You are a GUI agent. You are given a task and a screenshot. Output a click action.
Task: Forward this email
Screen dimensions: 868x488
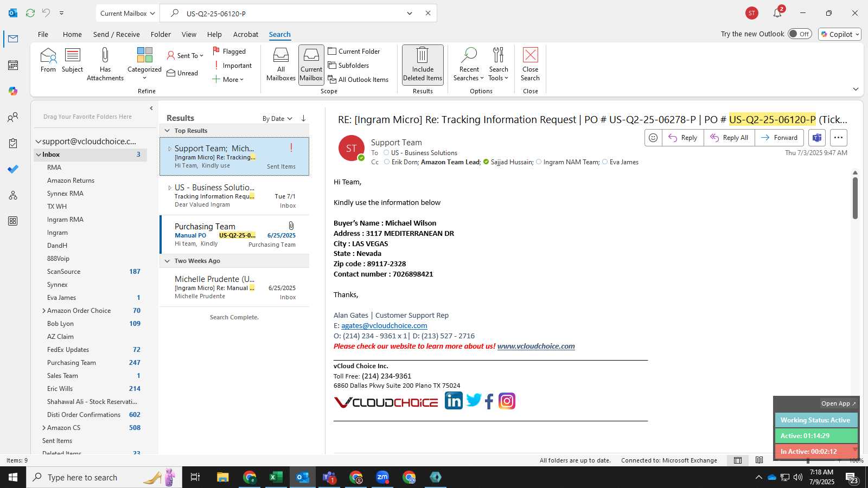pos(779,138)
